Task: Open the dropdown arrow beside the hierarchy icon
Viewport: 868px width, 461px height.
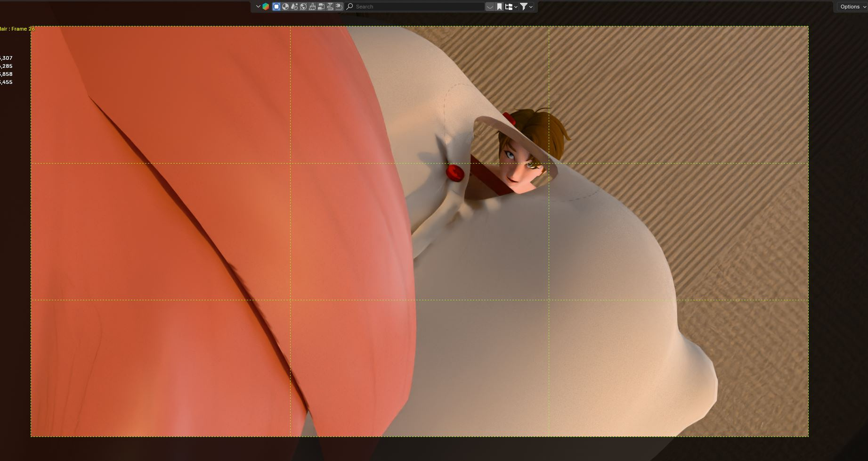Action: 516,7
